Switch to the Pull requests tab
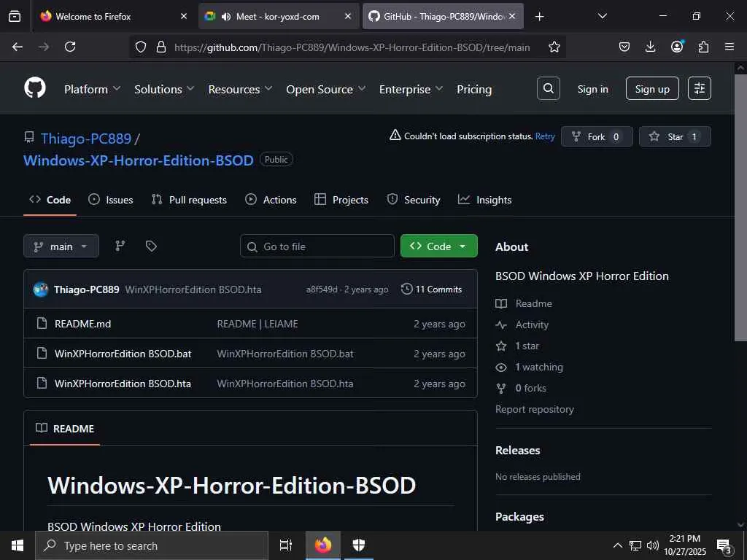The image size is (747, 560). (189, 200)
